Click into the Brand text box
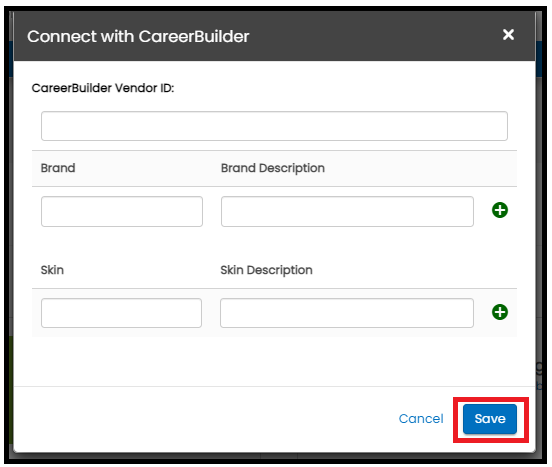Viewport: 552px width, 467px height. click(122, 212)
